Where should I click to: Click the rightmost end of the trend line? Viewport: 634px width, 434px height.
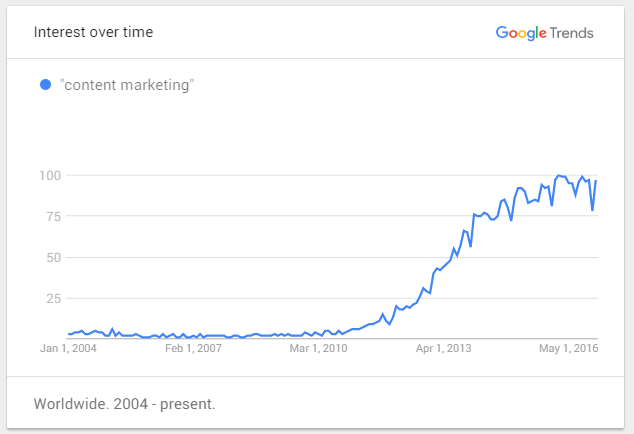(x=596, y=180)
